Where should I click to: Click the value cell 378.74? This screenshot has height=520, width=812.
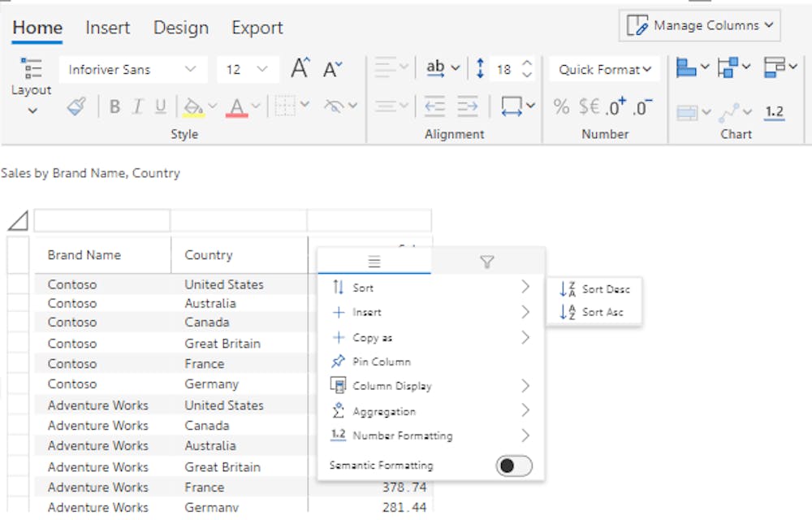(404, 487)
